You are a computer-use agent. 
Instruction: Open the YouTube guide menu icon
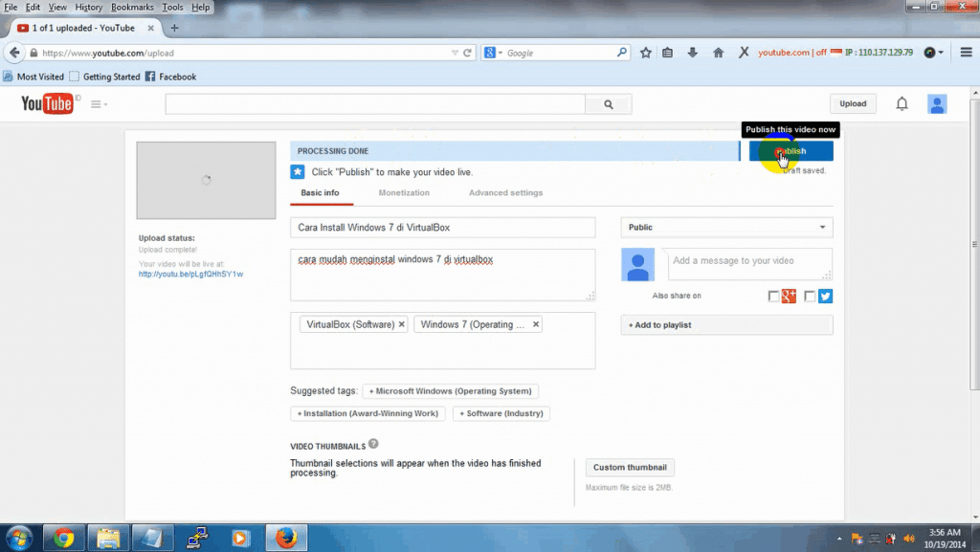pos(99,104)
